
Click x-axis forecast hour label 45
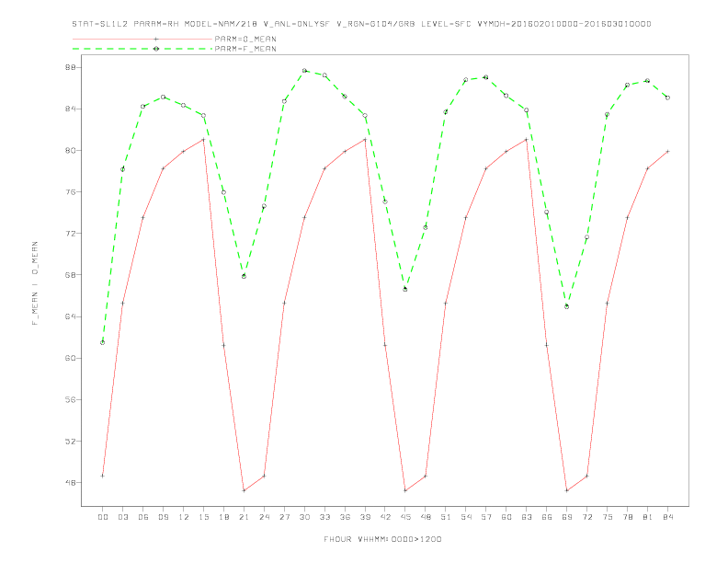click(405, 517)
